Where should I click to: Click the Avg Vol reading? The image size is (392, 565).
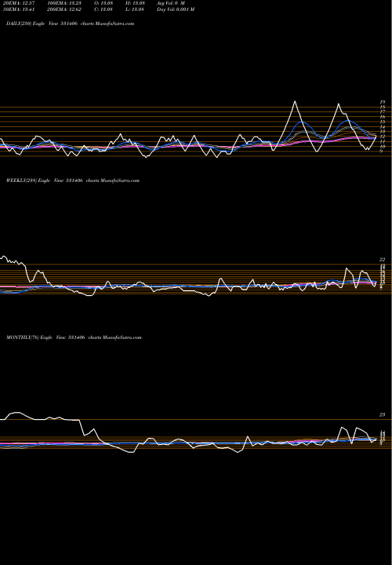171,3
